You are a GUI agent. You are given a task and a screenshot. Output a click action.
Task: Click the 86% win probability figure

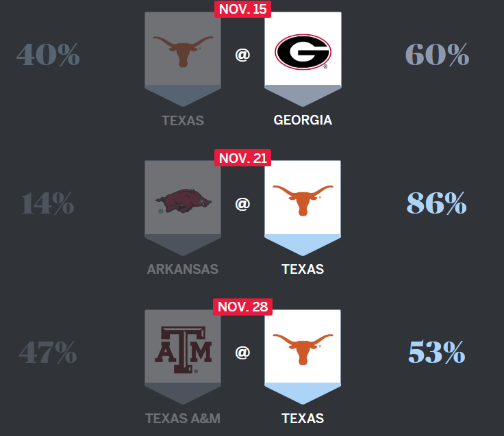[x=437, y=203]
